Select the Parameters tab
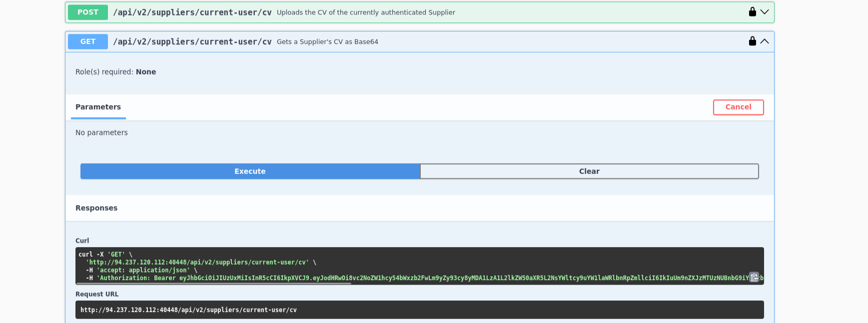The image size is (868, 323). click(98, 107)
